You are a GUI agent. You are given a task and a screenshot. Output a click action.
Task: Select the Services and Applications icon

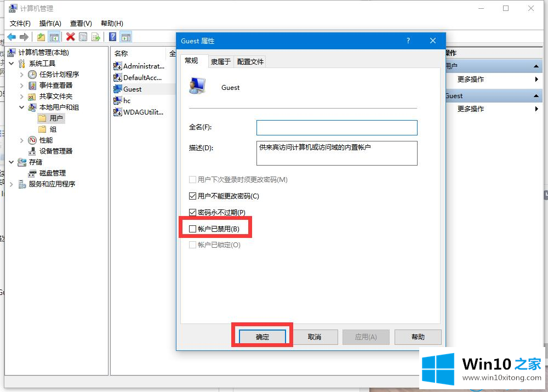[22, 184]
